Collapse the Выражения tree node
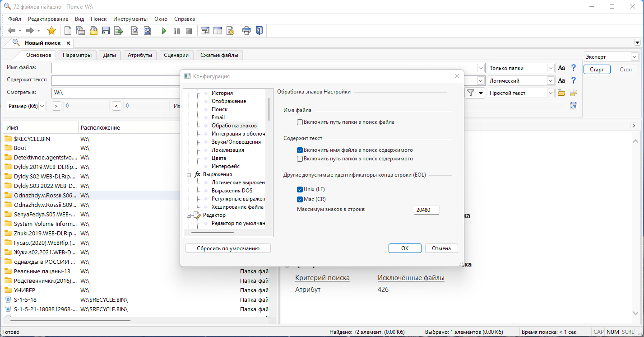The height and width of the screenshot is (337, 644). click(188, 174)
